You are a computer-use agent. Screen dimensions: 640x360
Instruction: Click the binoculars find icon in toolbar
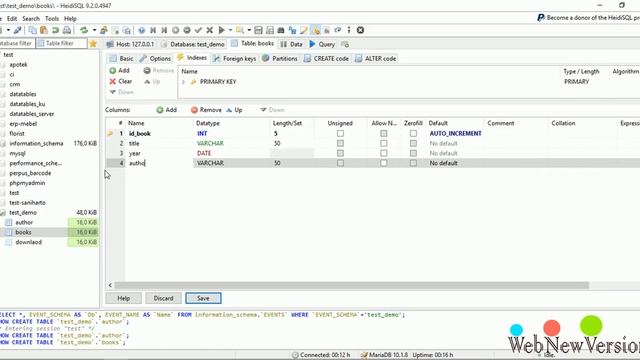(x=281, y=30)
